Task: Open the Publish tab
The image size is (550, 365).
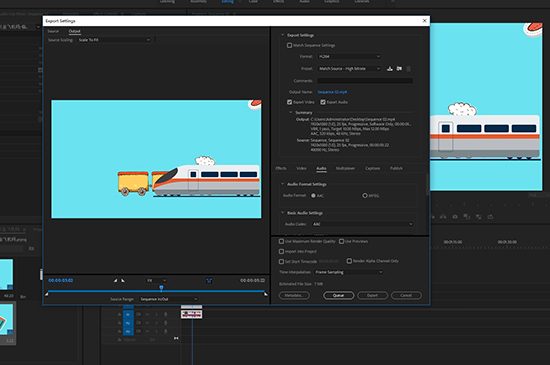Action: [x=396, y=168]
